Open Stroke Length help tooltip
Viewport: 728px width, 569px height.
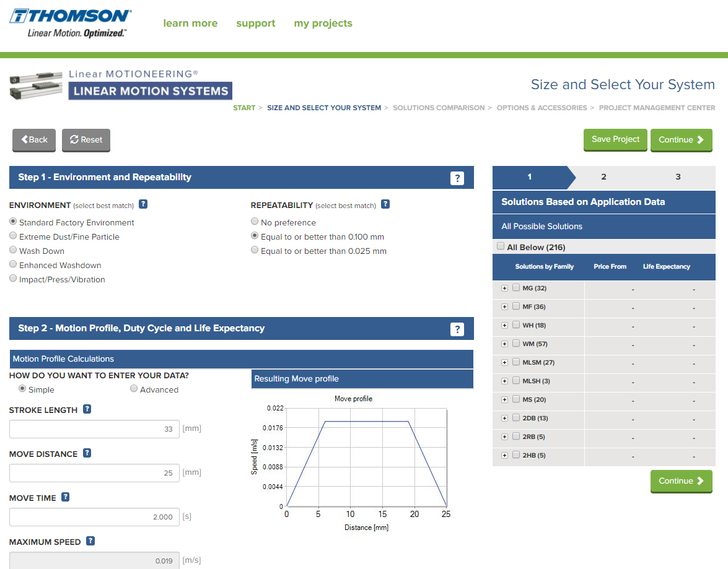click(87, 409)
